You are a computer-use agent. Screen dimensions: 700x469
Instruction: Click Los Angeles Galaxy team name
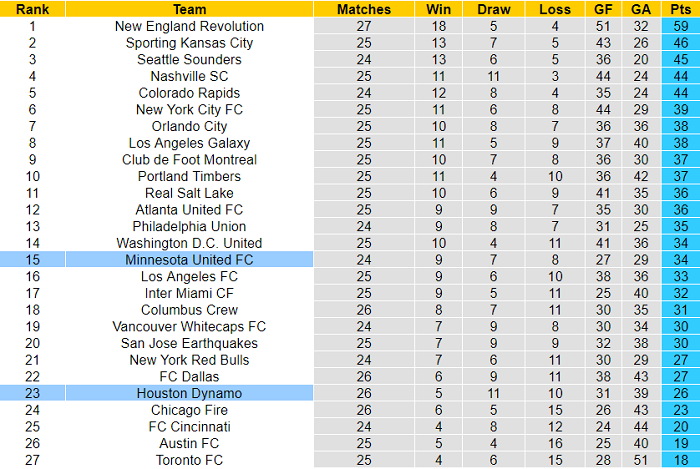tap(189, 143)
